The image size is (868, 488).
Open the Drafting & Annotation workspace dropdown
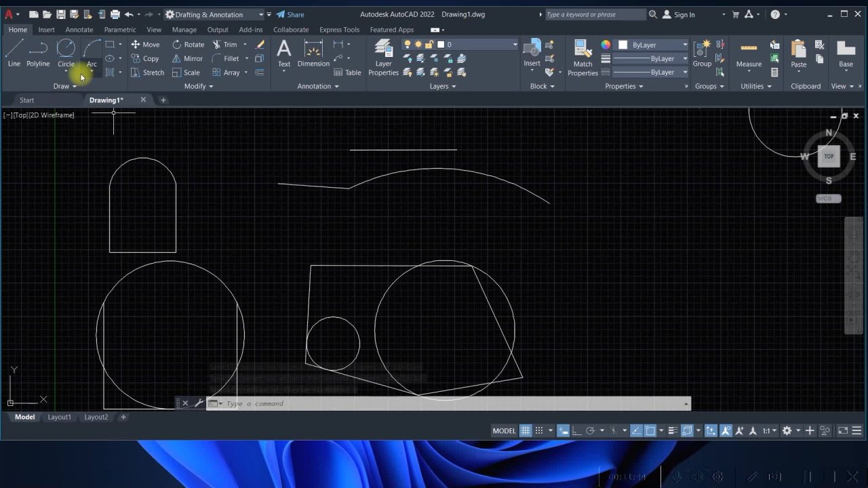click(214, 14)
